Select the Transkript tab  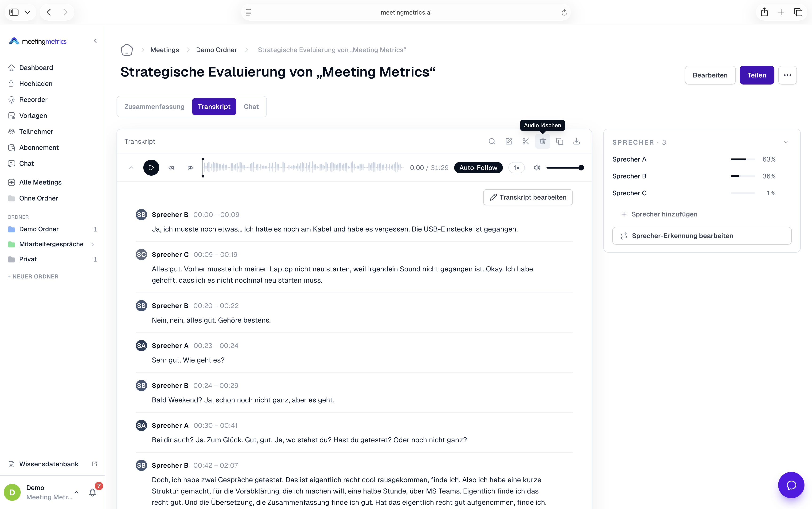[214, 107]
